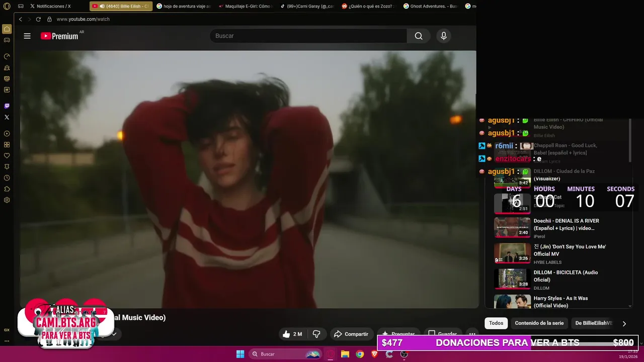644x362 pixels.
Task: Open Brave browser from the taskbar
Action: tap(374, 354)
